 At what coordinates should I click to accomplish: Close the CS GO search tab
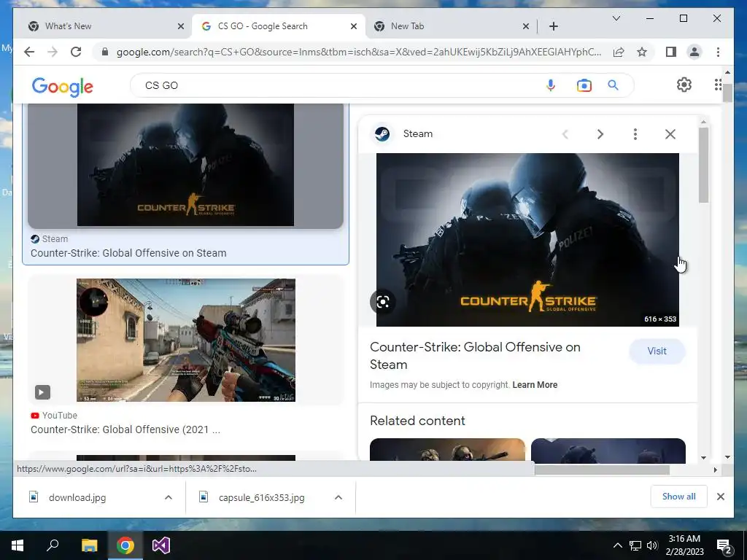click(354, 26)
